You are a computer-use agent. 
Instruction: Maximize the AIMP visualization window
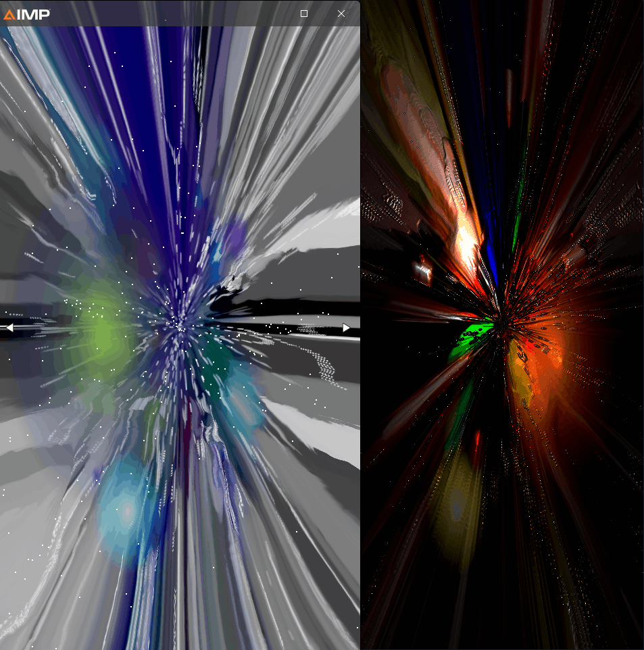coord(304,14)
